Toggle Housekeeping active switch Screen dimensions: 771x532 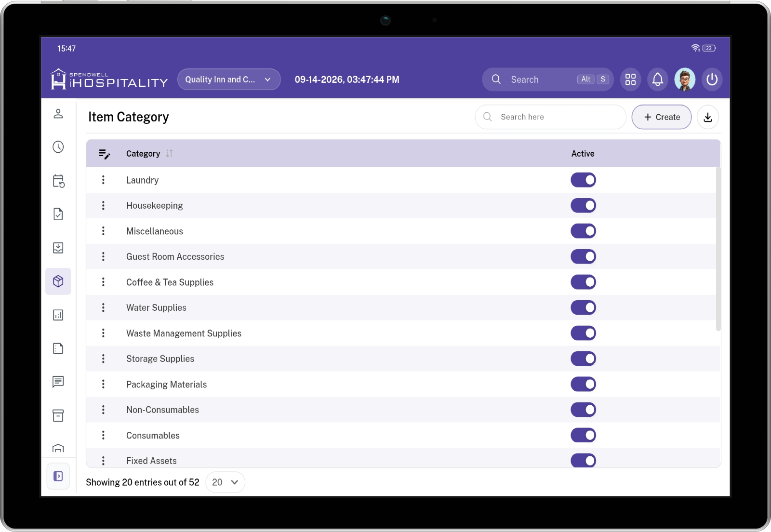pos(584,206)
